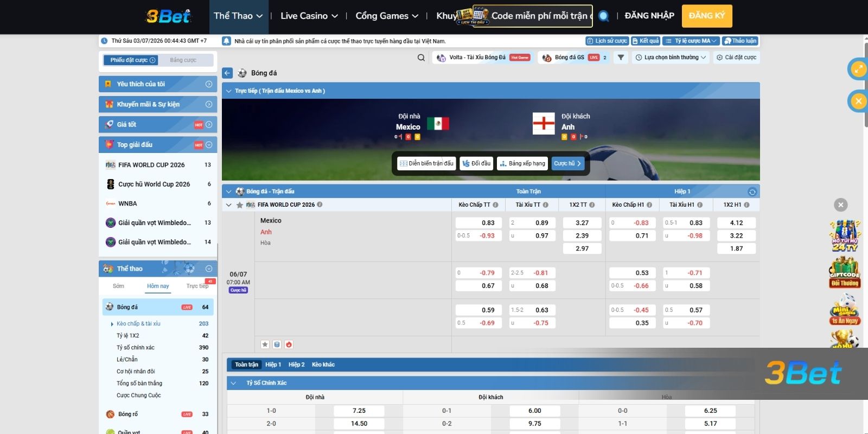
Task: Open Thể Thao dropdown menu
Action: click(x=238, y=16)
